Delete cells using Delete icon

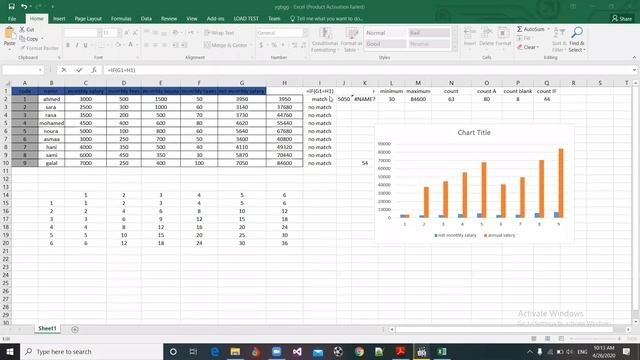pos(487,36)
